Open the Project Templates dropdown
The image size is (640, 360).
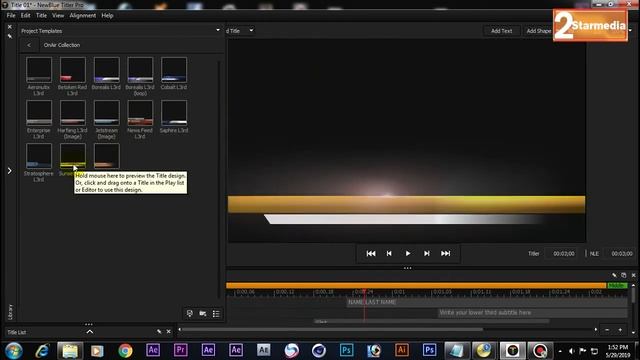218,30
